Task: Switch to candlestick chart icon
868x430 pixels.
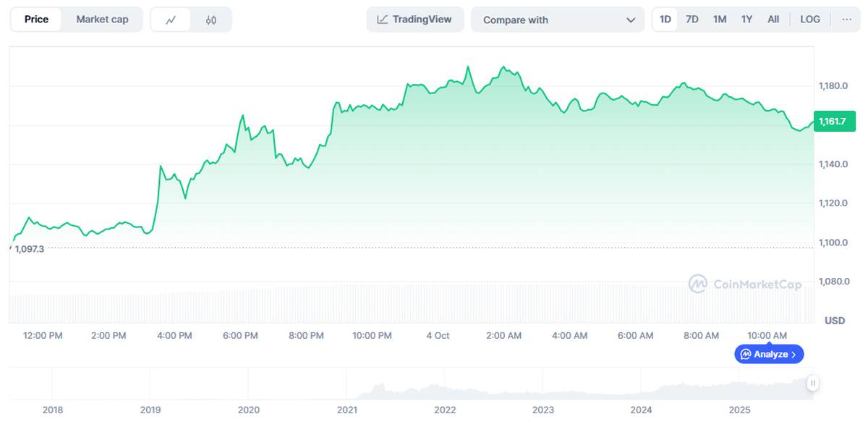Action: click(211, 20)
